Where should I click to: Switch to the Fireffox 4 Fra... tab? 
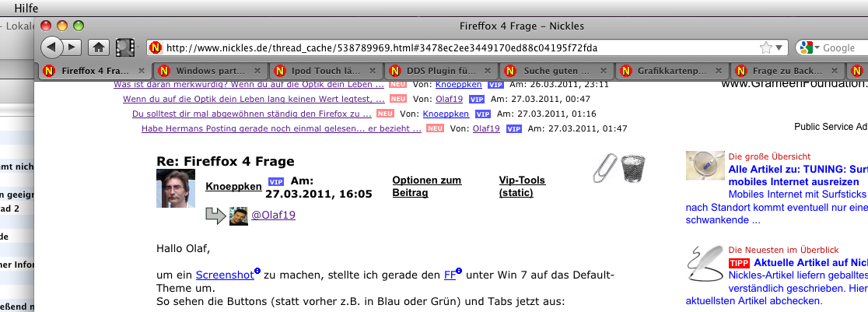click(x=93, y=71)
